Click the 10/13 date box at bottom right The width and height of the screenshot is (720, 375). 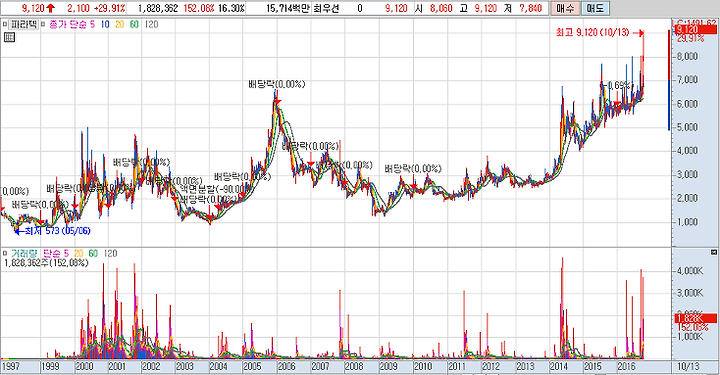point(688,366)
